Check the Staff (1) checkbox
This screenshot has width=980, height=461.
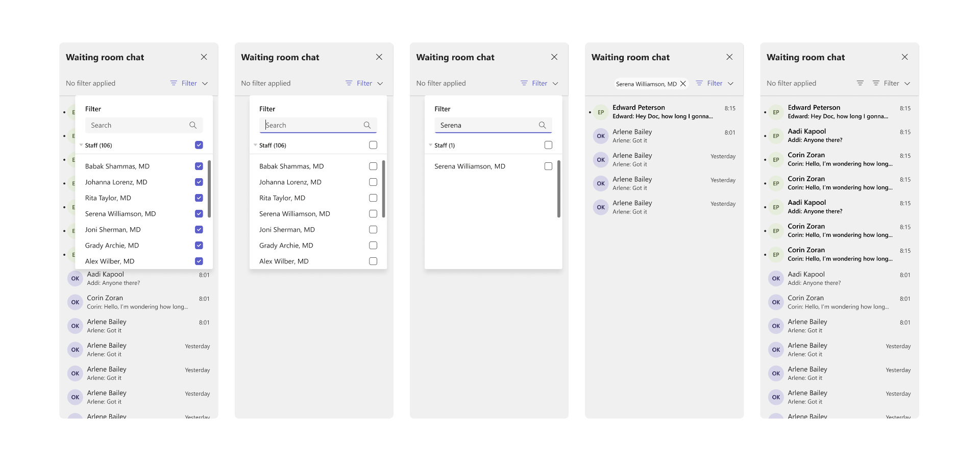click(x=548, y=145)
